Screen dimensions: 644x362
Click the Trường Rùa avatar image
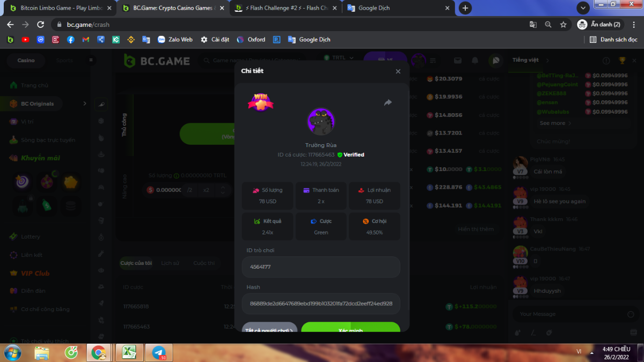pyautogui.click(x=321, y=122)
